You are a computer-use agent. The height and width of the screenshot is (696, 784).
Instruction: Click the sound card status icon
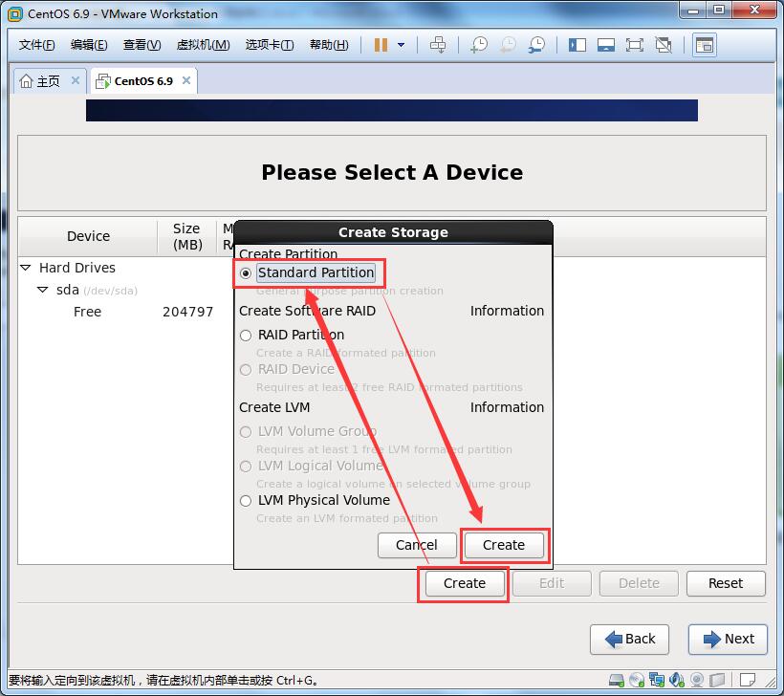(x=677, y=680)
